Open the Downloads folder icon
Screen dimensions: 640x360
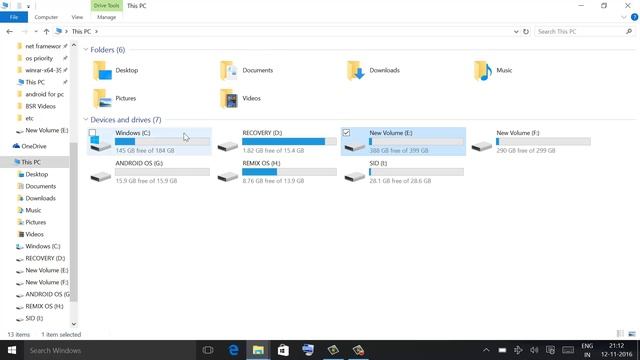[356, 70]
